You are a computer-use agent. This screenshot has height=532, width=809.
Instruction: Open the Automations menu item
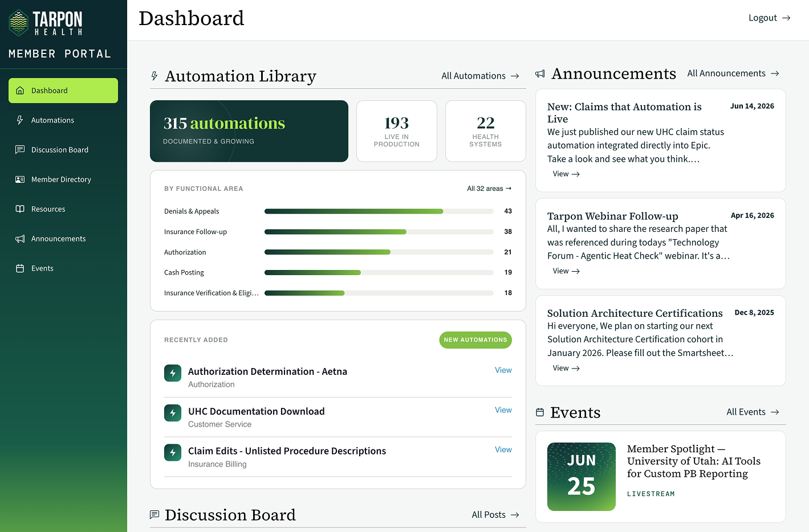pos(63,120)
